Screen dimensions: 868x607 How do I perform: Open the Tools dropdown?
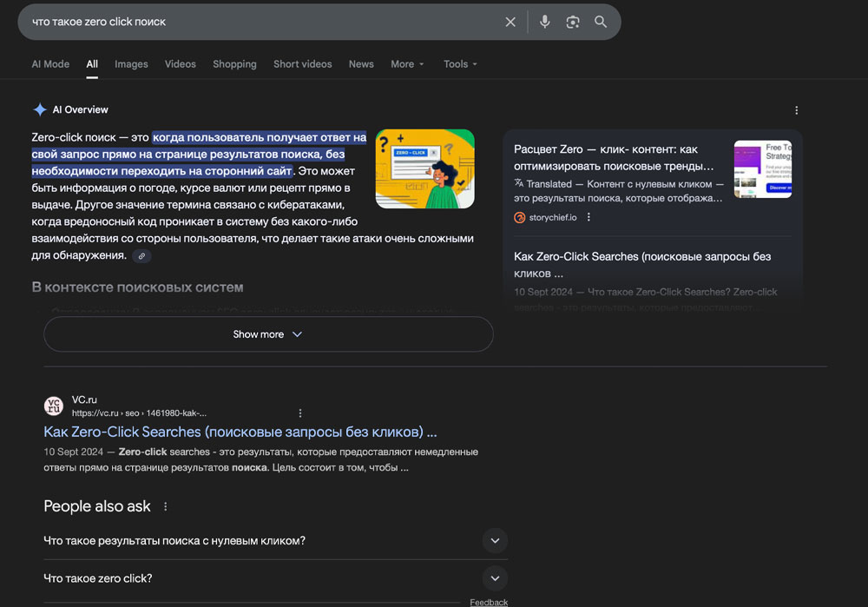460,64
